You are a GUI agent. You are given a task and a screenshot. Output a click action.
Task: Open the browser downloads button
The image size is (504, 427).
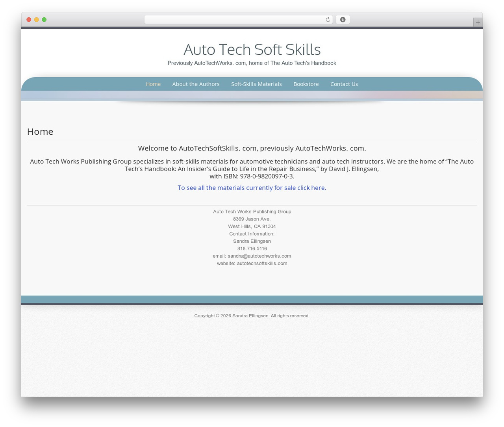tap(343, 20)
